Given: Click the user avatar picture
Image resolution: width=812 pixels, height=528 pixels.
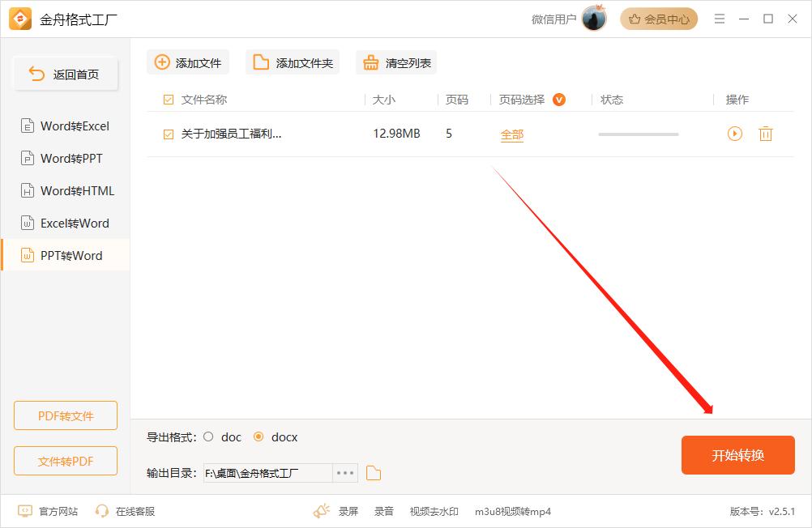Looking at the screenshot, I should point(594,19).
